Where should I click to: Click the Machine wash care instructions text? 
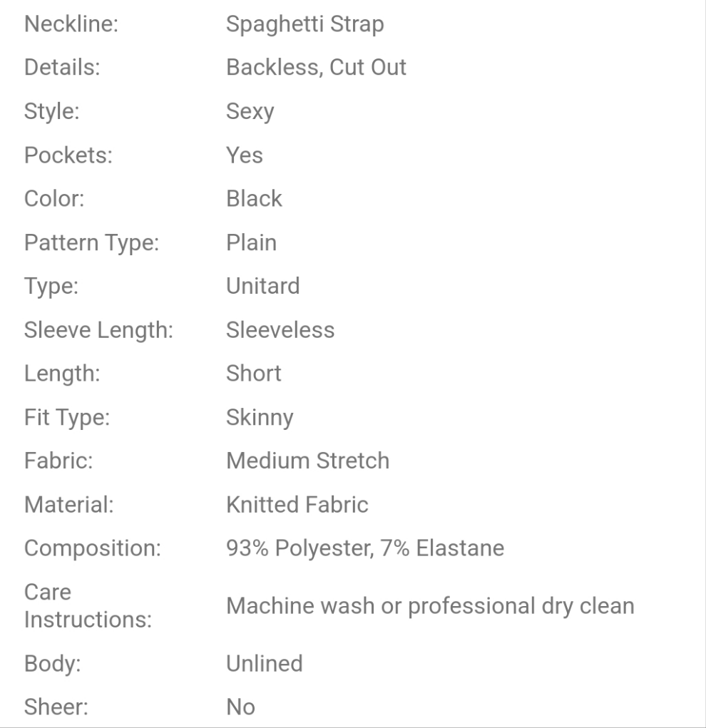pos(430,607)
